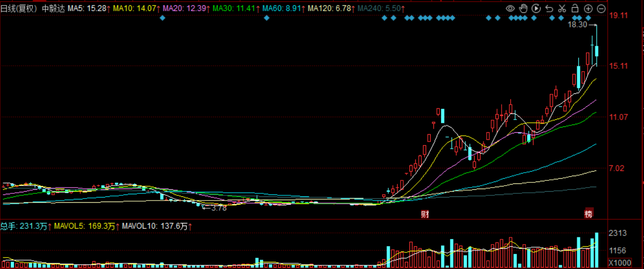Toggle the unlock padlock icon
The height and width of the screenshot is (269, 644).
(575, 8)
